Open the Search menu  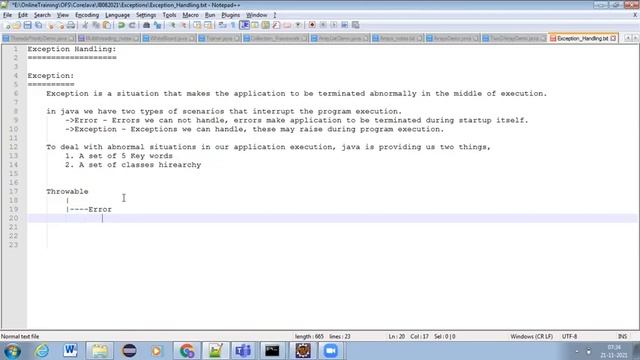(42, 15)
